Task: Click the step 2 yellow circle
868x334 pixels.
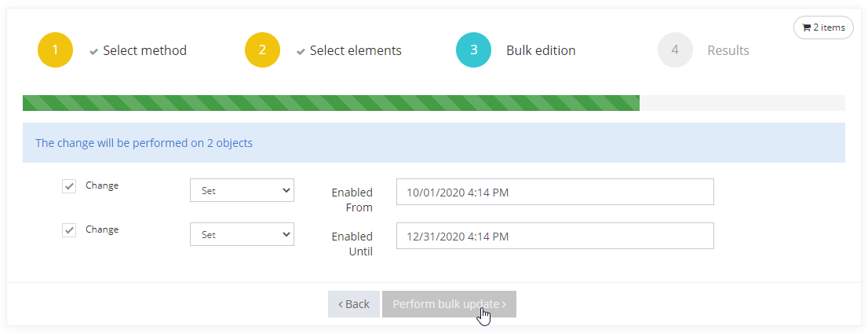Action: pos(262,50)
